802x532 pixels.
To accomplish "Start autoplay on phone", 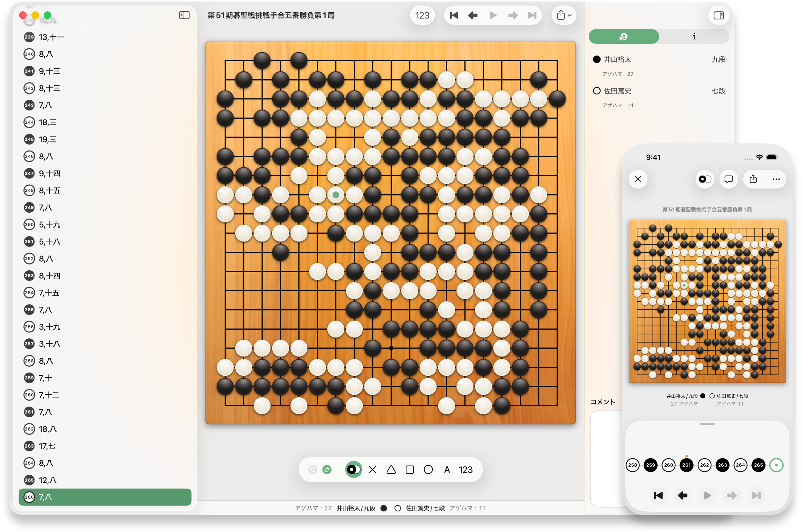I will click(x=707, y=496).
